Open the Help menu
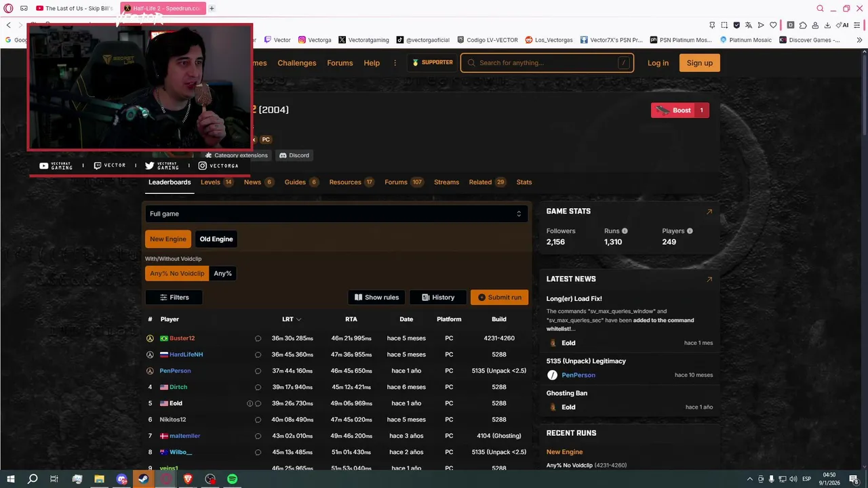Screen dimensions: 868x488 372,63
